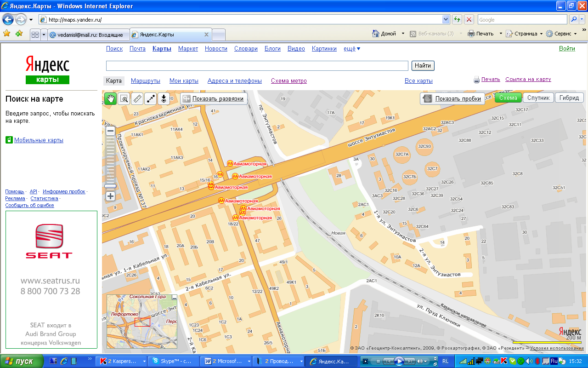Open the Схема метро link
Image resolution: width=588 pixels, height=368 pixels.
click(289, 81)
